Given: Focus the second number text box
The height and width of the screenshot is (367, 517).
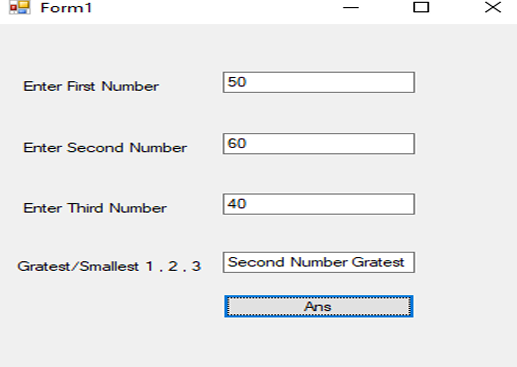Looking at the screenshot, I should (x=319, y=144).
